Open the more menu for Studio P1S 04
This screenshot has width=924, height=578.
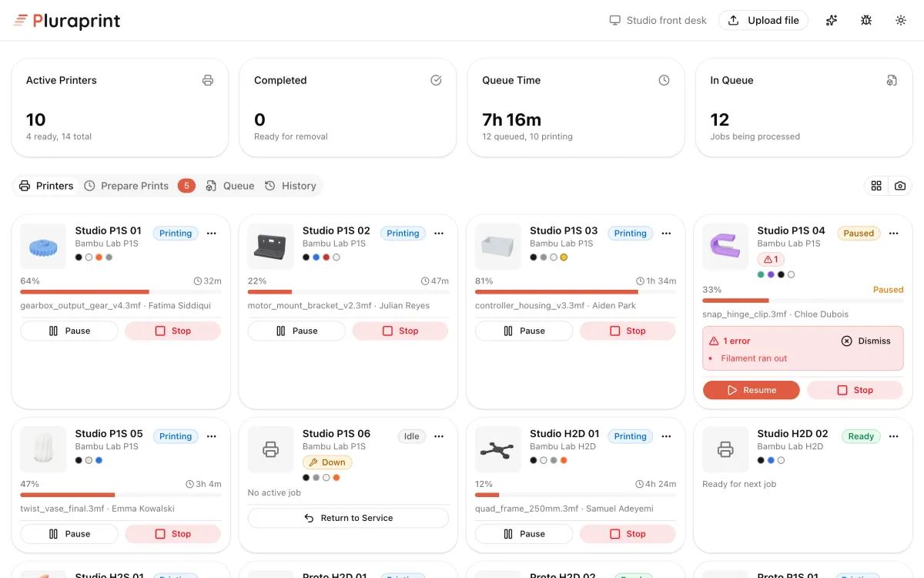point(894,233)
